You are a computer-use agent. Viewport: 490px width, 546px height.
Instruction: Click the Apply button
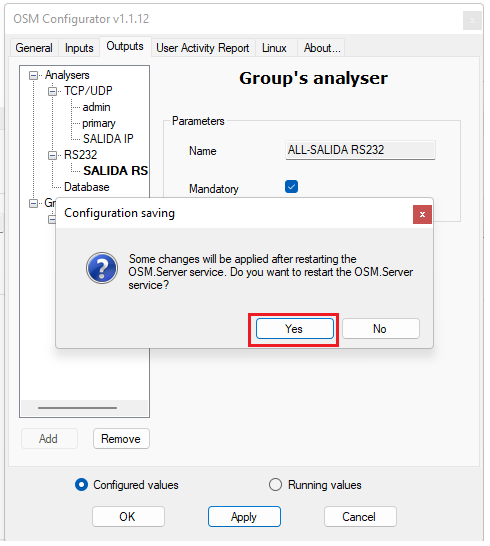[x=244, y=516]
